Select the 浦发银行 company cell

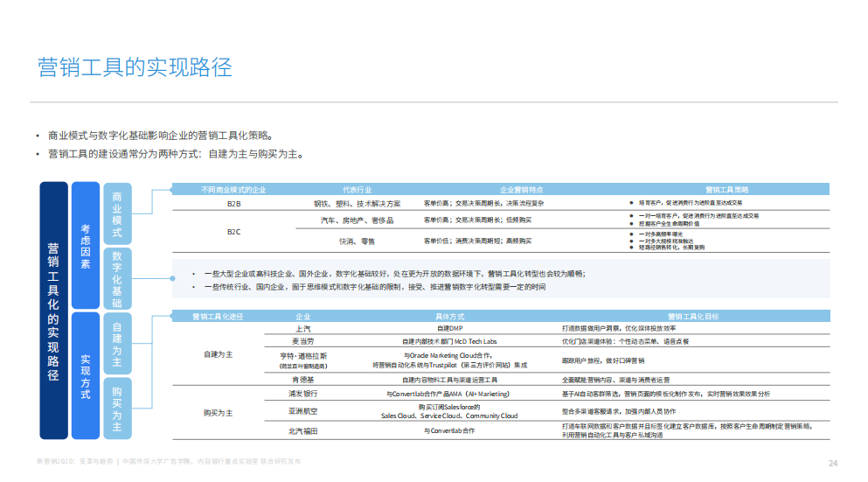pyautogui.click(x=303, y=394)
